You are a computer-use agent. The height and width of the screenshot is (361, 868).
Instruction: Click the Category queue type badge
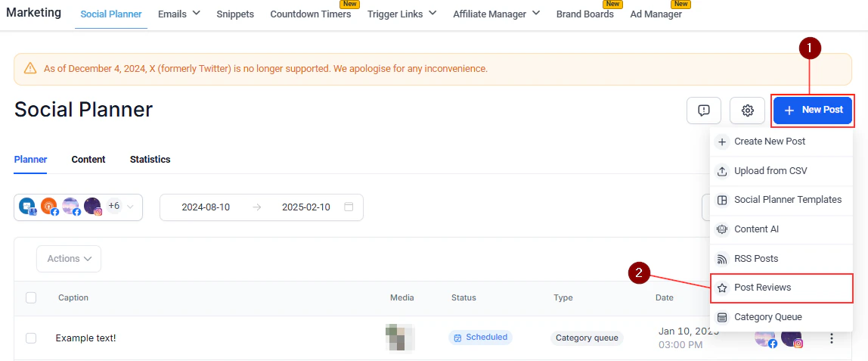pos(587,338)
